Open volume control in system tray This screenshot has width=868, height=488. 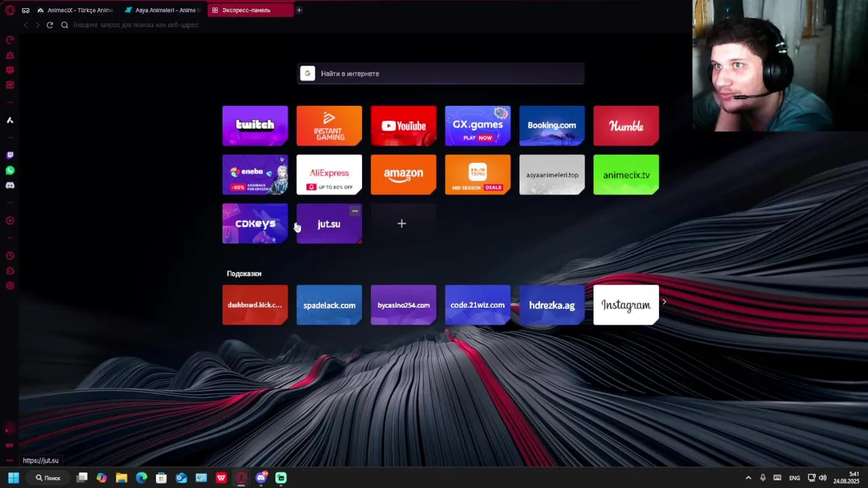tap(823, 478)
